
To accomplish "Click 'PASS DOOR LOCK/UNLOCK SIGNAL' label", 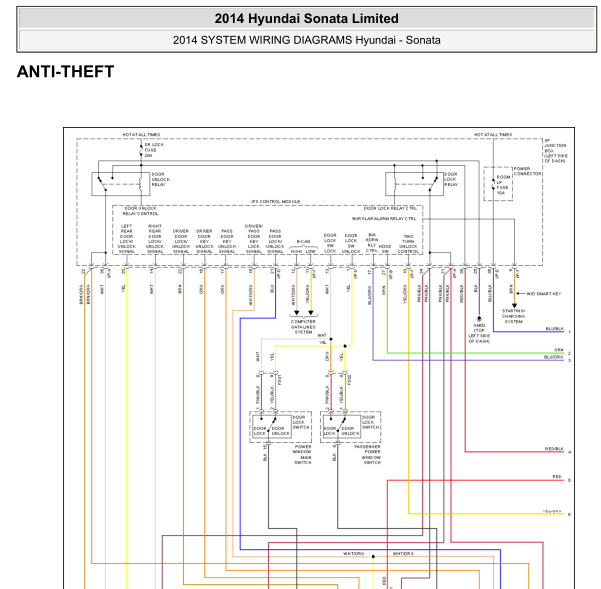I will tap(275, 241).
